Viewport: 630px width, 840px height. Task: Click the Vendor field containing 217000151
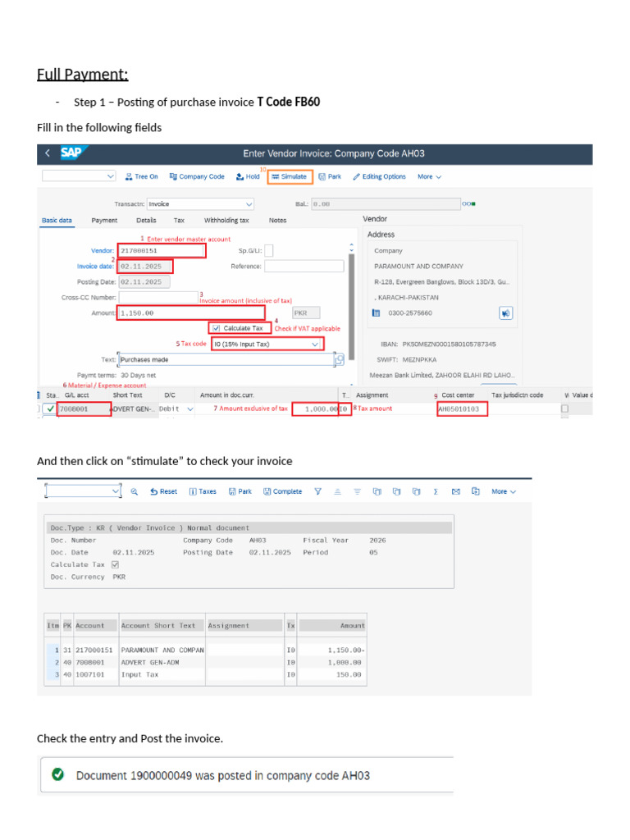click(x=162, y=250)
